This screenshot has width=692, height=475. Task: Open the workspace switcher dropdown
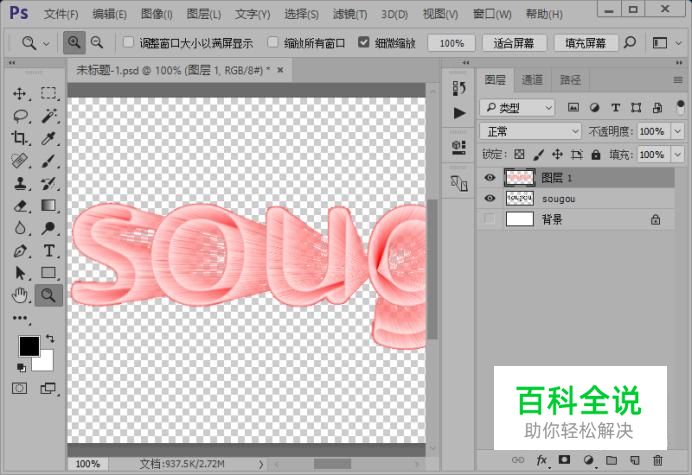tap(679, 43)
